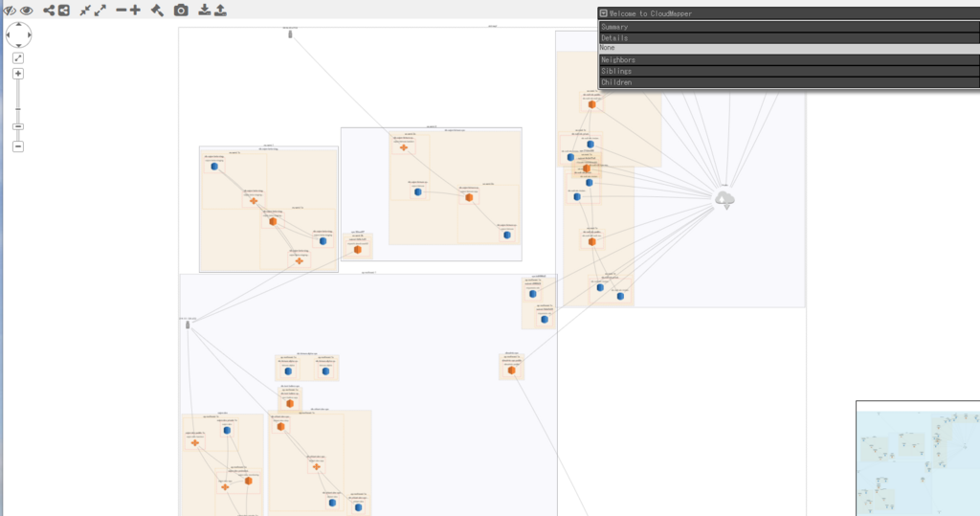Screen dimensions: 980x516
Task: Click the gavel icon in the toolbar
Action: [x=158, y=10]
